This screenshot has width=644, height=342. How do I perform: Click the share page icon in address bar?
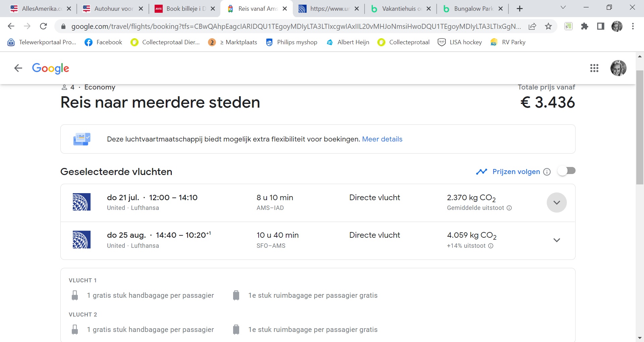click(532, 26)
